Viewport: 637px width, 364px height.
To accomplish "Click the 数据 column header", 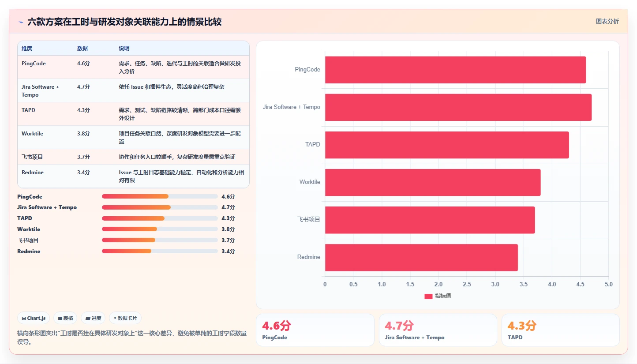I will pos(82,49).
